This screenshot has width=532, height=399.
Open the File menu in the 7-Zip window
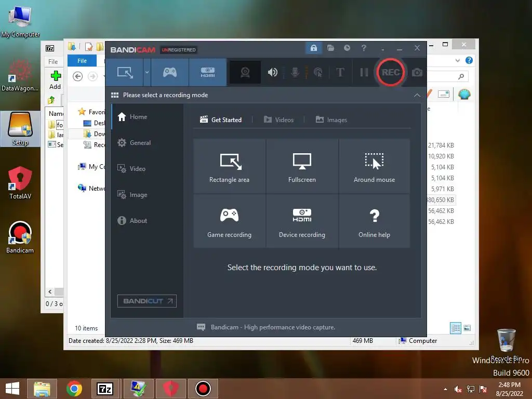53,61
